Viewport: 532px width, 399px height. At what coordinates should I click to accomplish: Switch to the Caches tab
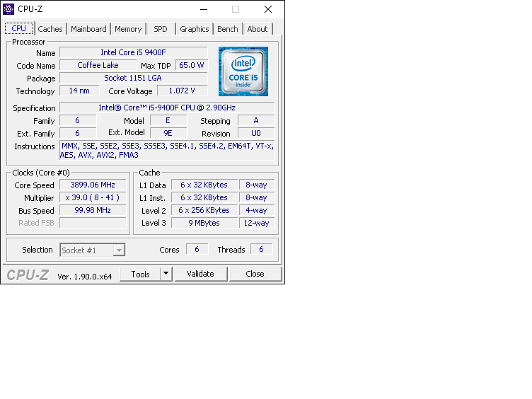coord(50,29)
